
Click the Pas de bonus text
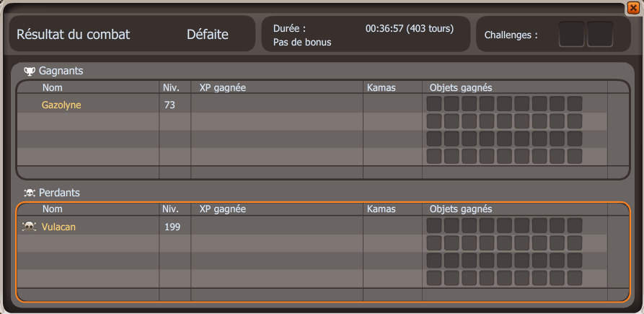(x=302, y=43)
